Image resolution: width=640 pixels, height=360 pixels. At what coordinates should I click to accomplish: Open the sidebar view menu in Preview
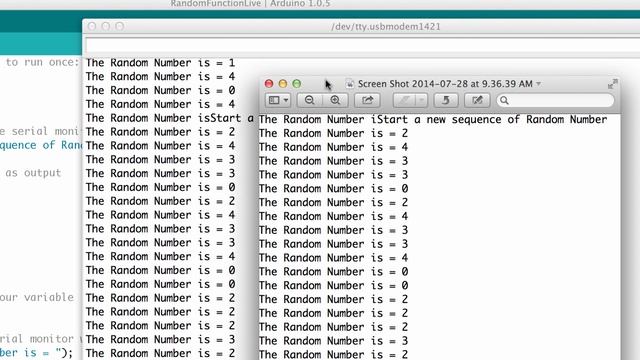[279, 100]
